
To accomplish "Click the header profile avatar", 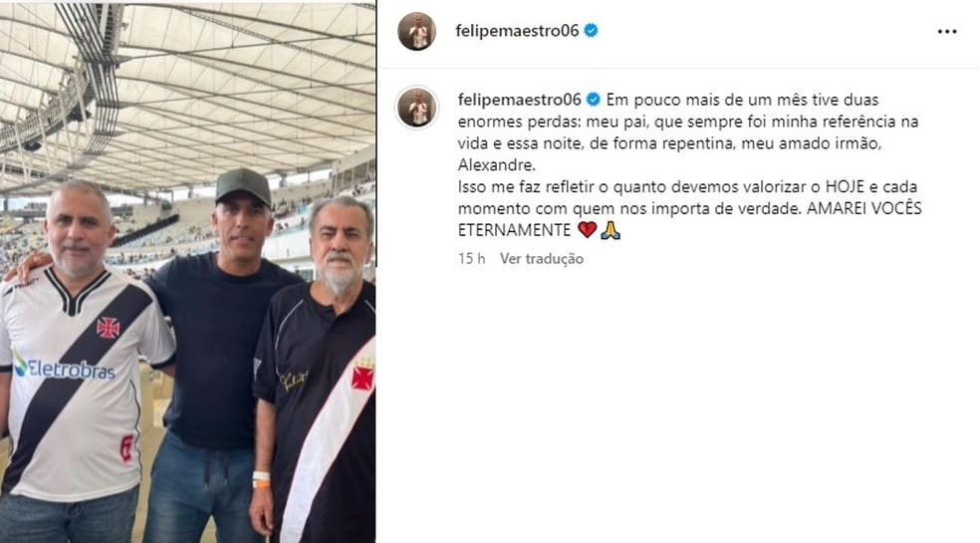I will 417,31.
